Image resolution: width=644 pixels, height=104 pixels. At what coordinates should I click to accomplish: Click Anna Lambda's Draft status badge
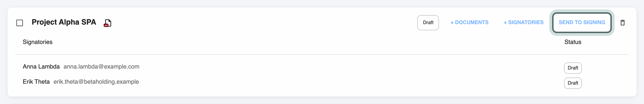pyautogui.click(x=572, y=68)
